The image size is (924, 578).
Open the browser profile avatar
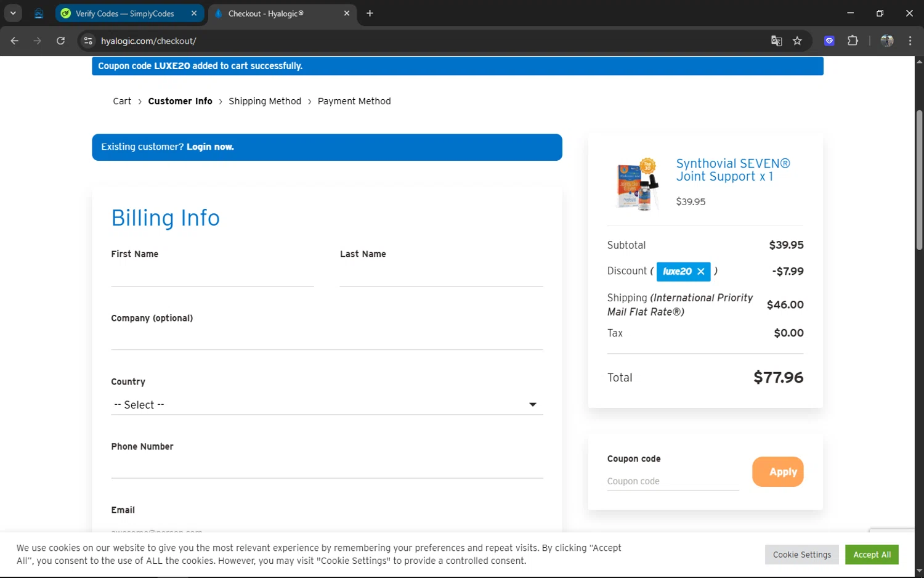click(887, 41)
